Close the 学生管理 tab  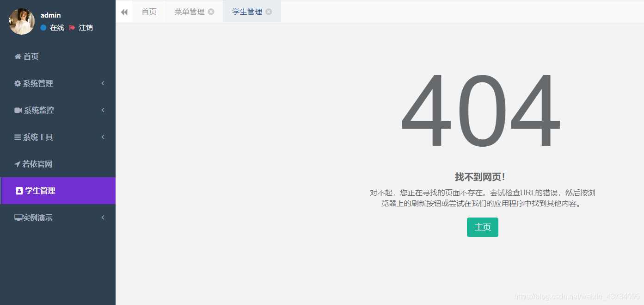tap(269, 12)
